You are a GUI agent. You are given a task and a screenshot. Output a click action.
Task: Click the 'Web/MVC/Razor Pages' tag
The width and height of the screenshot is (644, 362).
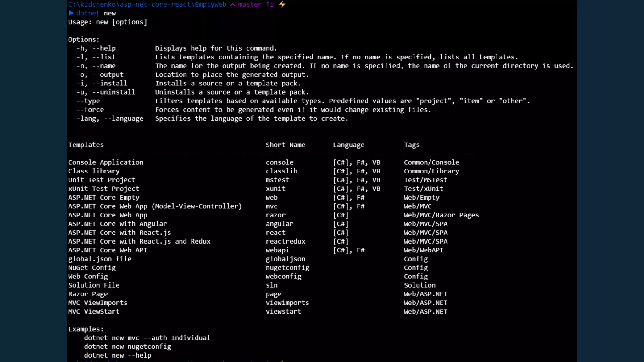click(441, 215)
